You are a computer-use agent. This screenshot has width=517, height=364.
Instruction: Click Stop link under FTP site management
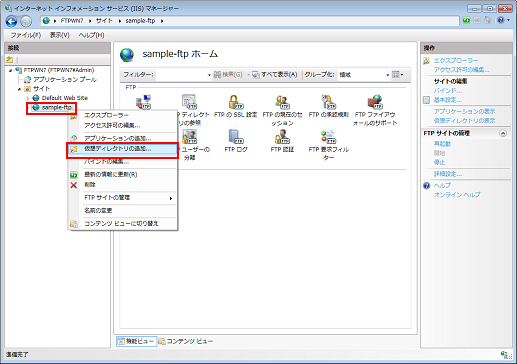[439, 163]
